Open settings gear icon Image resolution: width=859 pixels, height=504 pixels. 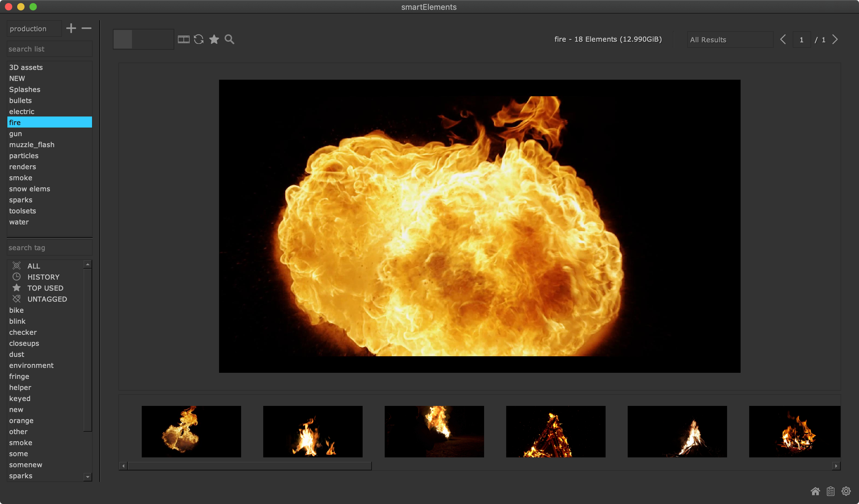(846, 491)
